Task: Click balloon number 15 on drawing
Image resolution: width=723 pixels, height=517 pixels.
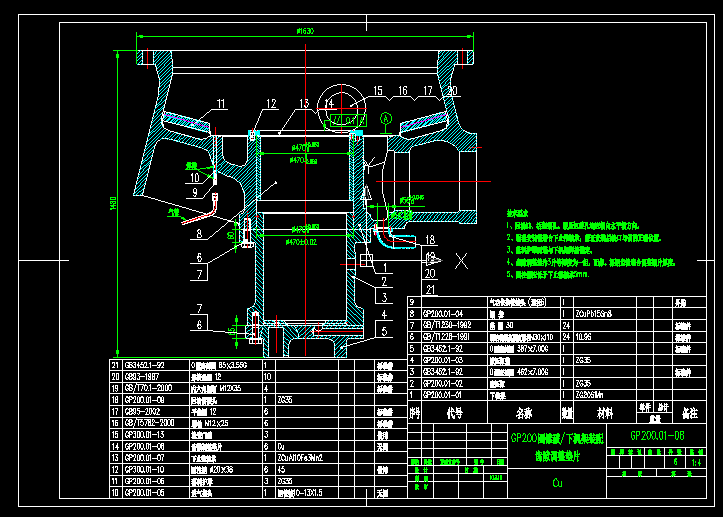Action: 378,91
